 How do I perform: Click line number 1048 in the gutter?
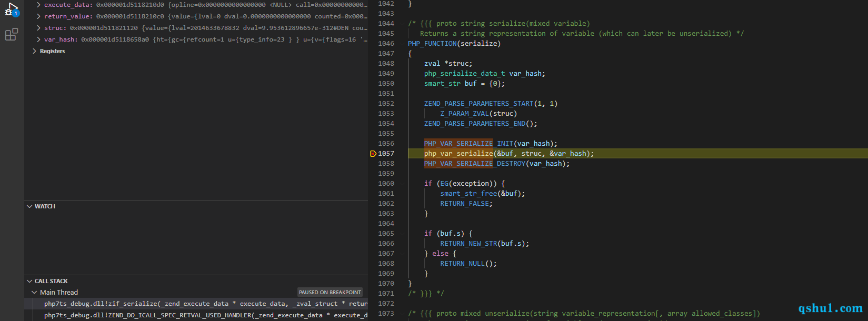(x=386, y=64)
